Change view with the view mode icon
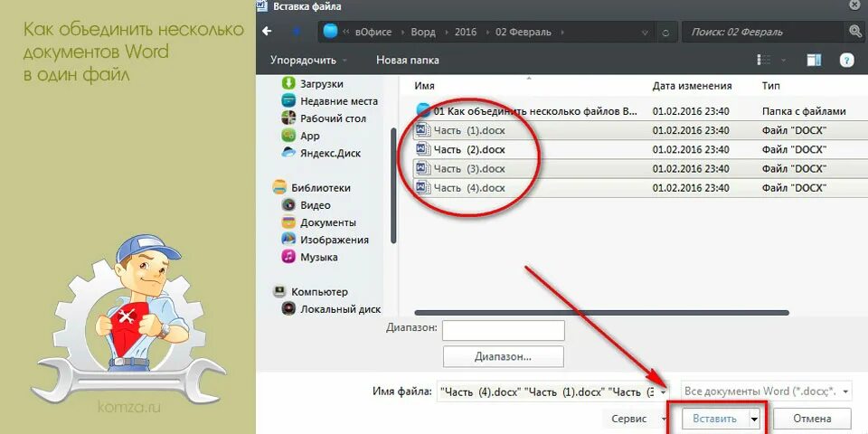The image size is (868, 434). click(764, 60)
